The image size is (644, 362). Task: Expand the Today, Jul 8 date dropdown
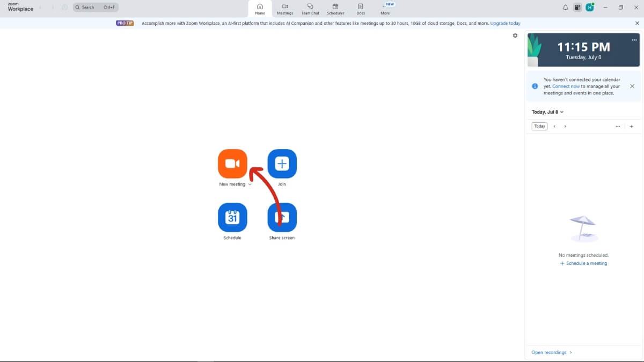click(561, 112)
